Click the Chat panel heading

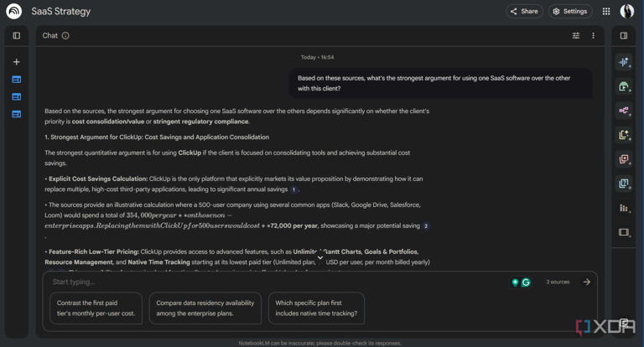(49, 36)
